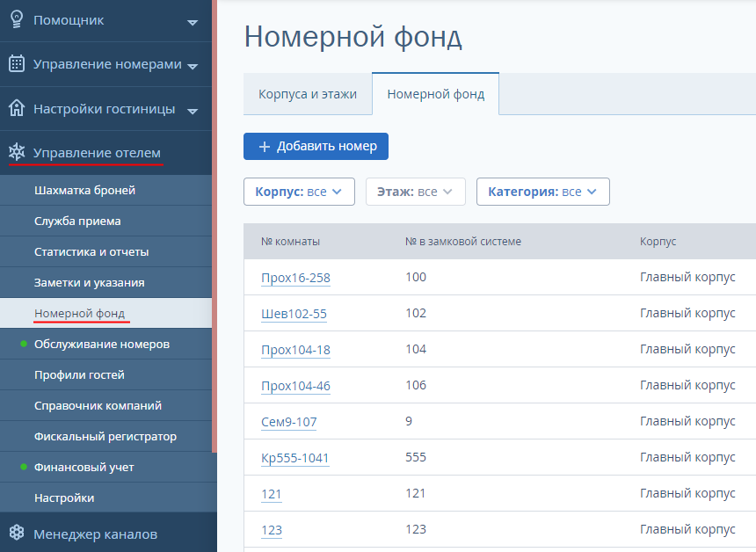Open room link Сем9-107
The height and width of the screenshot is (552, 756).
289,422
